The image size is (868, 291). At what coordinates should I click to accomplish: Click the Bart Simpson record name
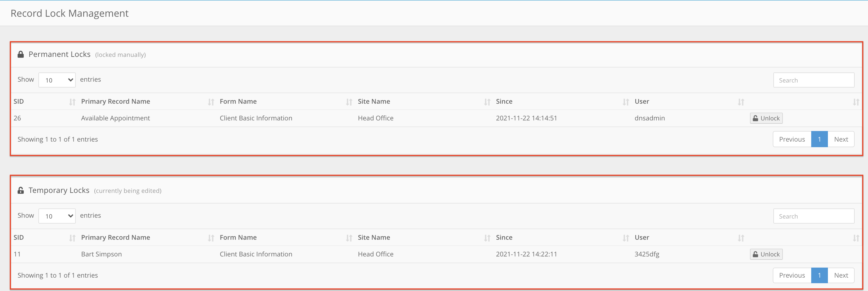click(101, 254)
